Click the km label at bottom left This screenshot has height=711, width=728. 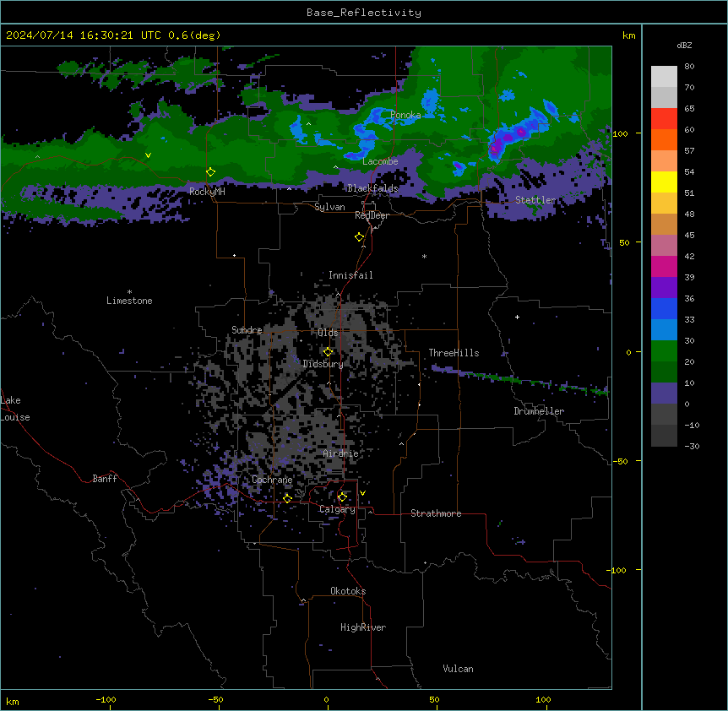click(13, 701)
